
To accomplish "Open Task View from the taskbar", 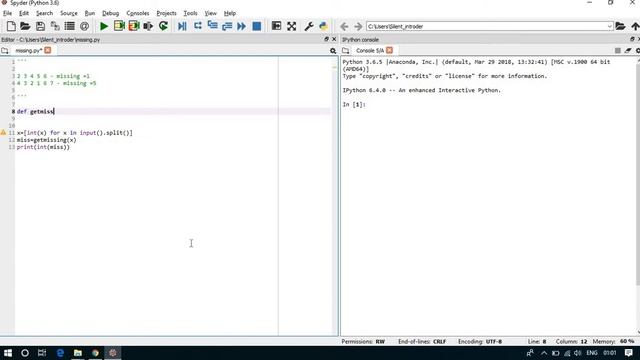I will 42,353.
